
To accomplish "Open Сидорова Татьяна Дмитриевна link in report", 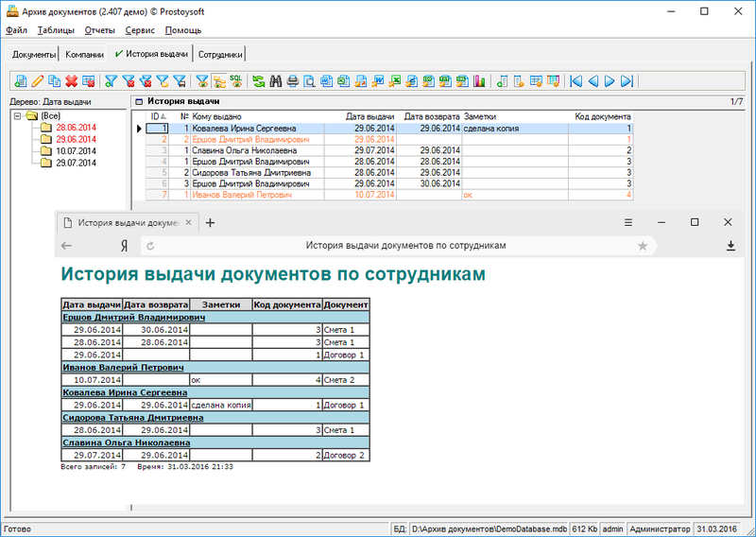I will pyautogui.click(x=133, y=417).
